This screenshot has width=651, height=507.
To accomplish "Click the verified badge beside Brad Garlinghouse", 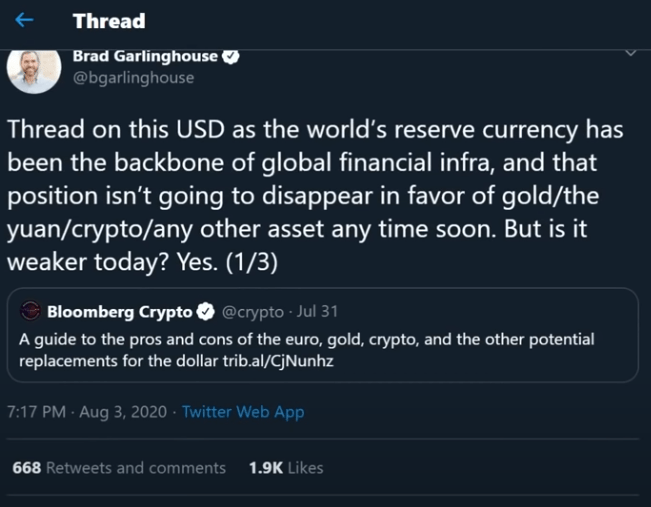I will click(231, 57).
